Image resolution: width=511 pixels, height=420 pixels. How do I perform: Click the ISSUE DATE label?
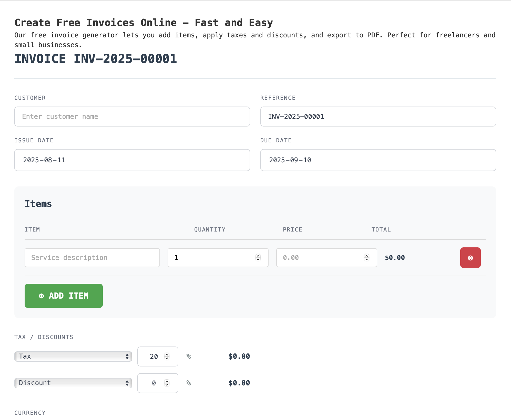(x=34, y=140)
